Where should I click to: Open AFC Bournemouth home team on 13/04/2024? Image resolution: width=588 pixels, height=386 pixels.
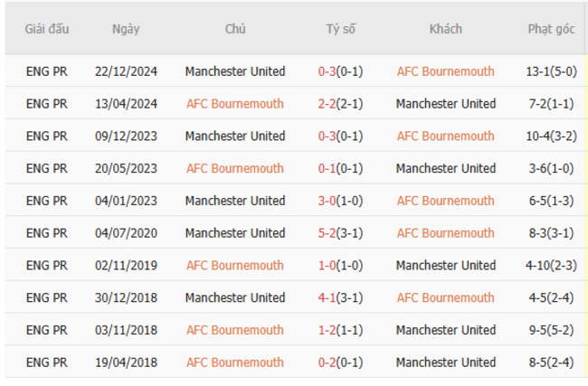coord(234,104)
